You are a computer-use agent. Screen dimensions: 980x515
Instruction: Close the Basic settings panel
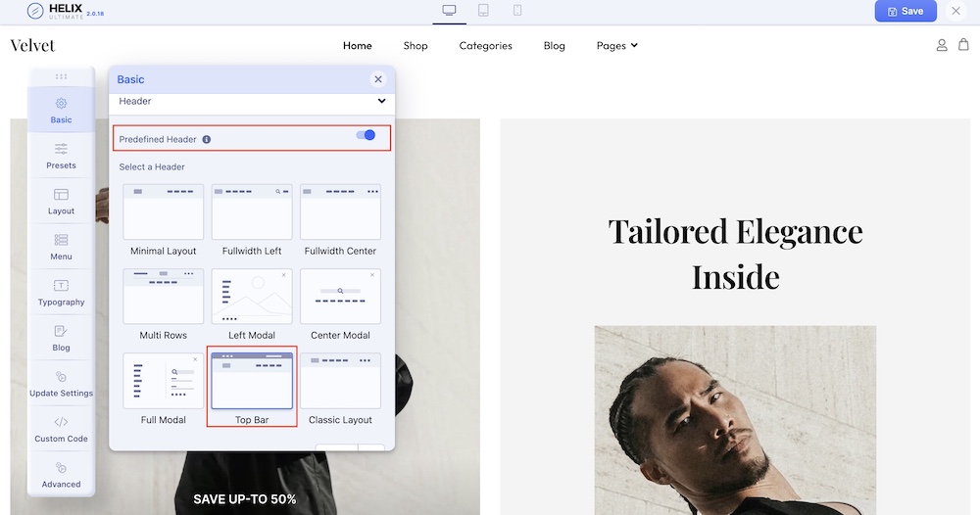378,79
